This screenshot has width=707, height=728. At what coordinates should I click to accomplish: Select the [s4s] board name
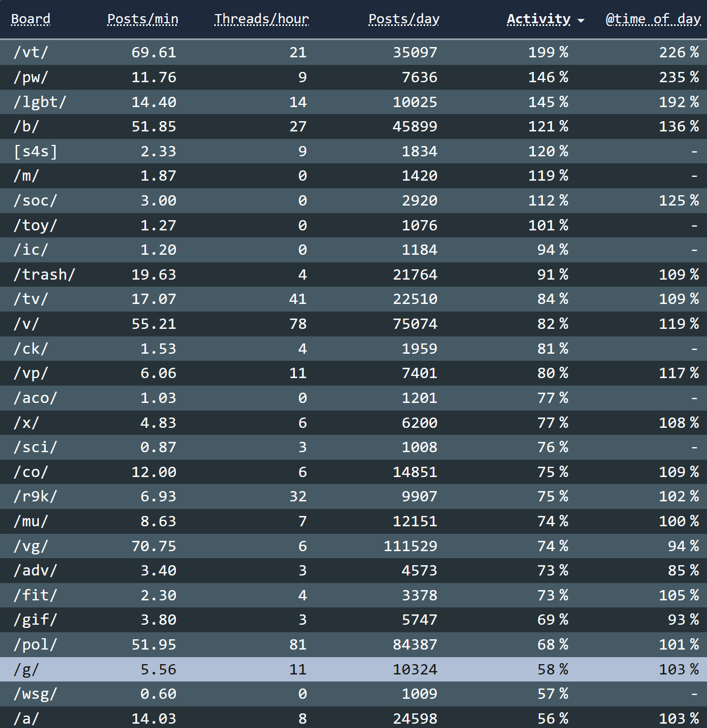click(36, 151)
